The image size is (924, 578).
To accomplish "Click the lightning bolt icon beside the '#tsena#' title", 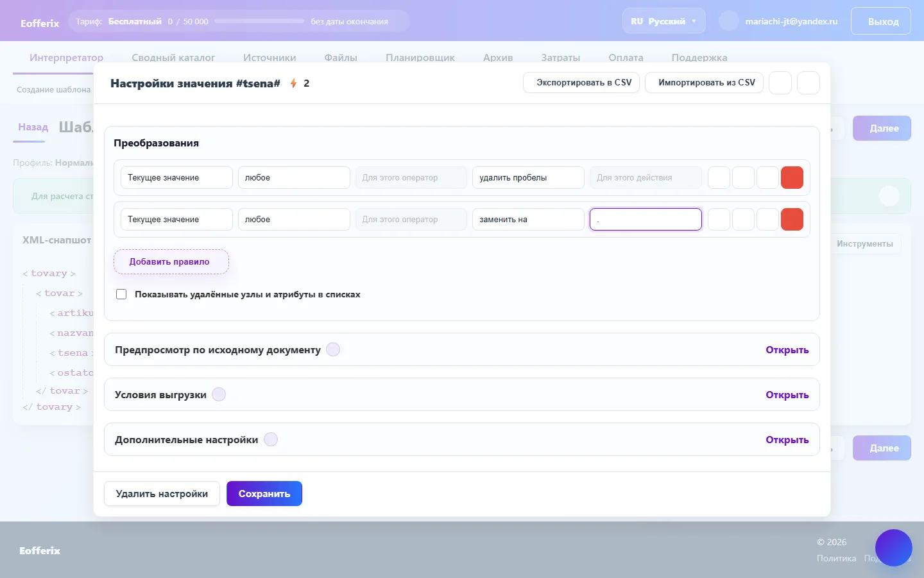I will click(x=293, y=83).
